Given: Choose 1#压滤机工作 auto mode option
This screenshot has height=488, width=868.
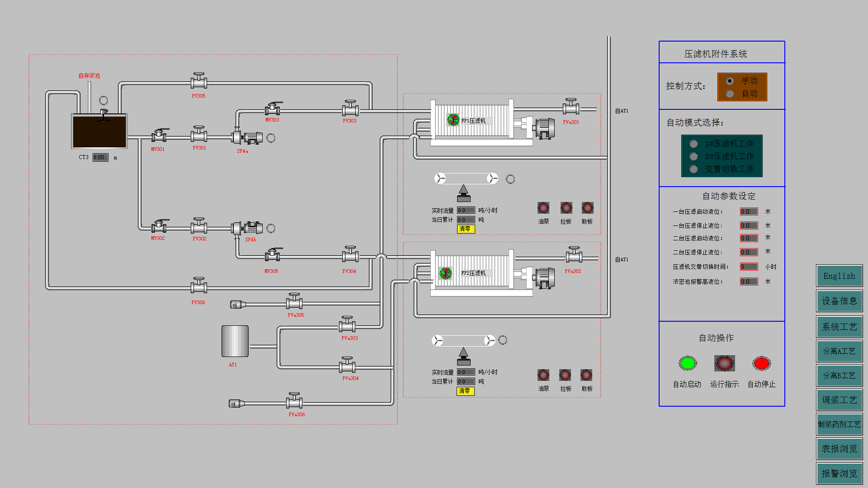Looking at the screenshot, I should 693,144.
